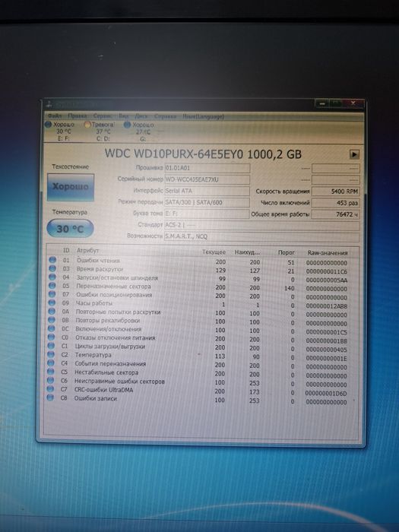Screen dimensions: 399x532
Task: Open the Справка menu
Action: click(165, 116)
